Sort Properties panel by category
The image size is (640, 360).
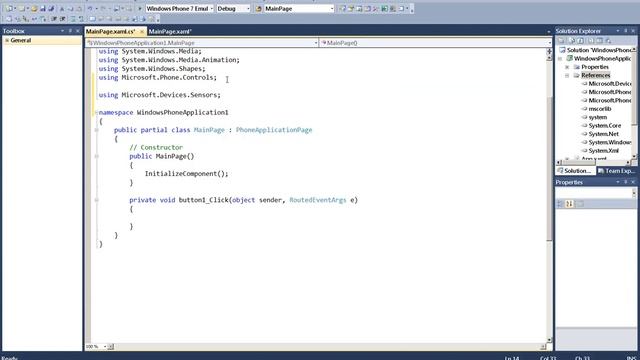[560, 203]
